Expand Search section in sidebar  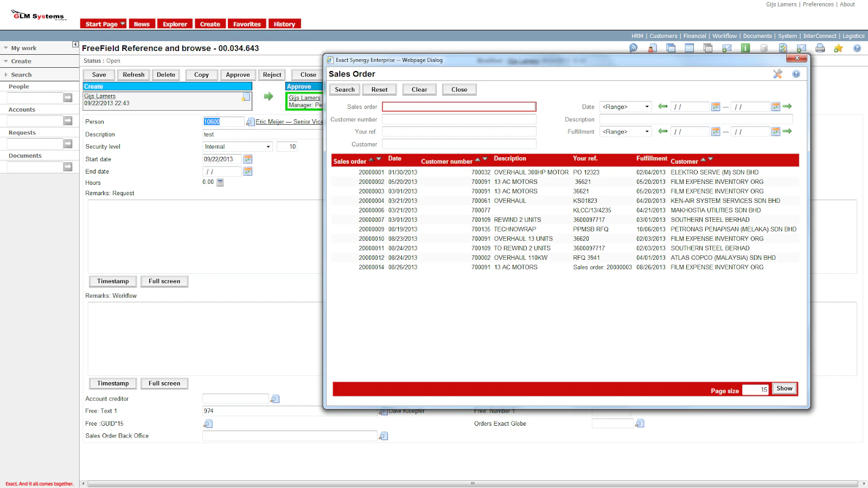(21, 75)
